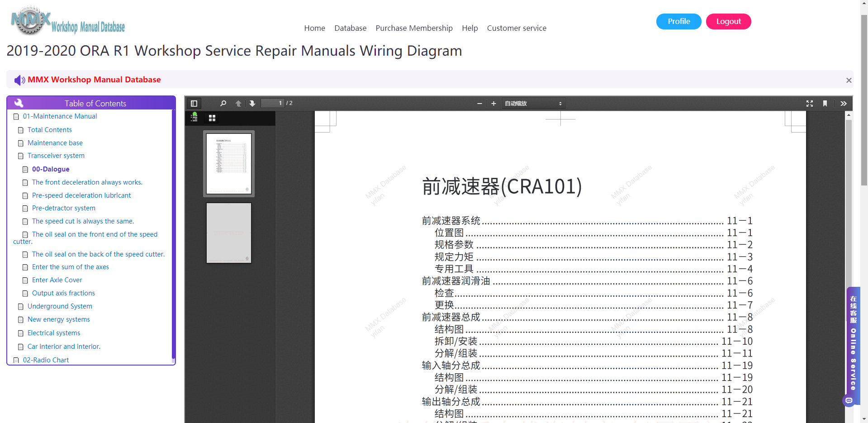
Task: Zoom out the PDF document
Action: [x=479, y=104]
